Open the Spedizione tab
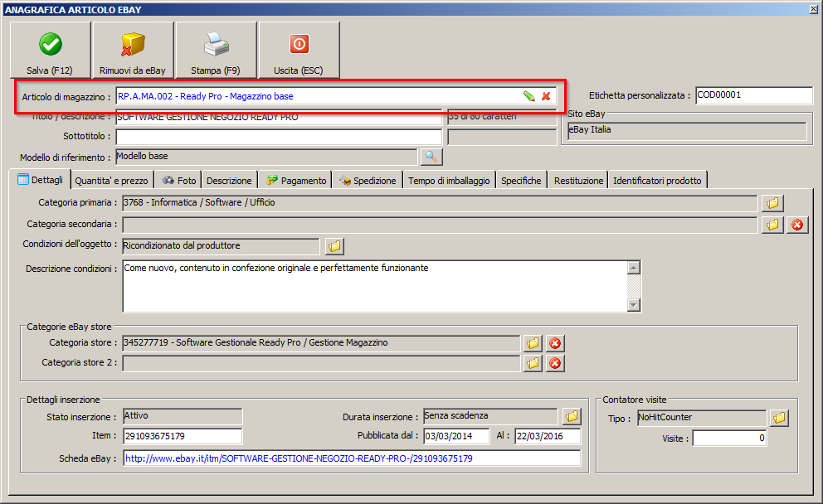This screenshot has width=823, height=504. [367, 181]
